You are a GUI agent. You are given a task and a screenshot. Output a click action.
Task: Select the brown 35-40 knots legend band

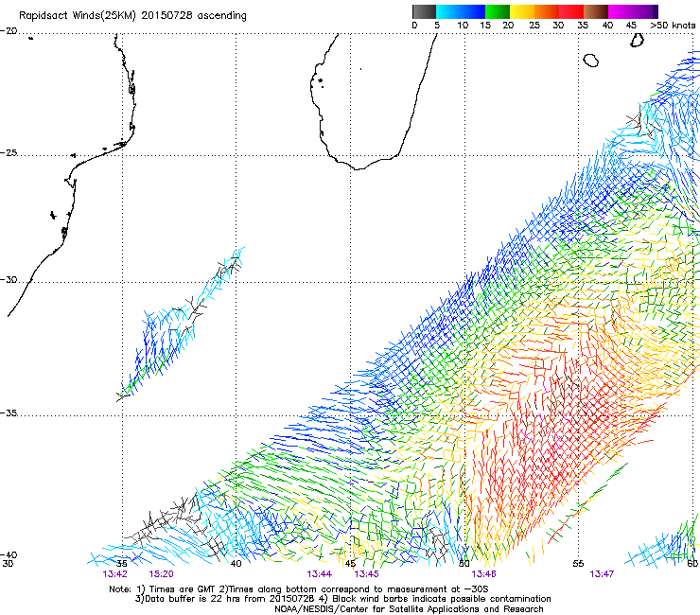(596, 11)
